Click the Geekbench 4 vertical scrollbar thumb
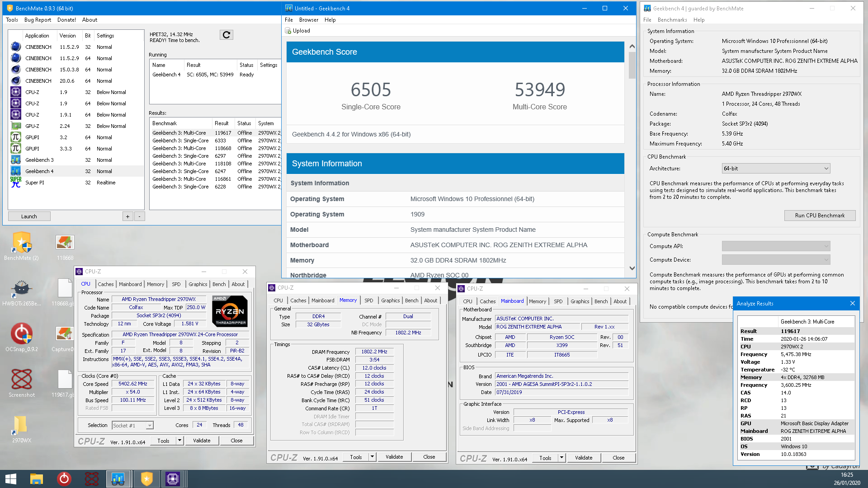 pyautogui.click(x=632, y=65)
